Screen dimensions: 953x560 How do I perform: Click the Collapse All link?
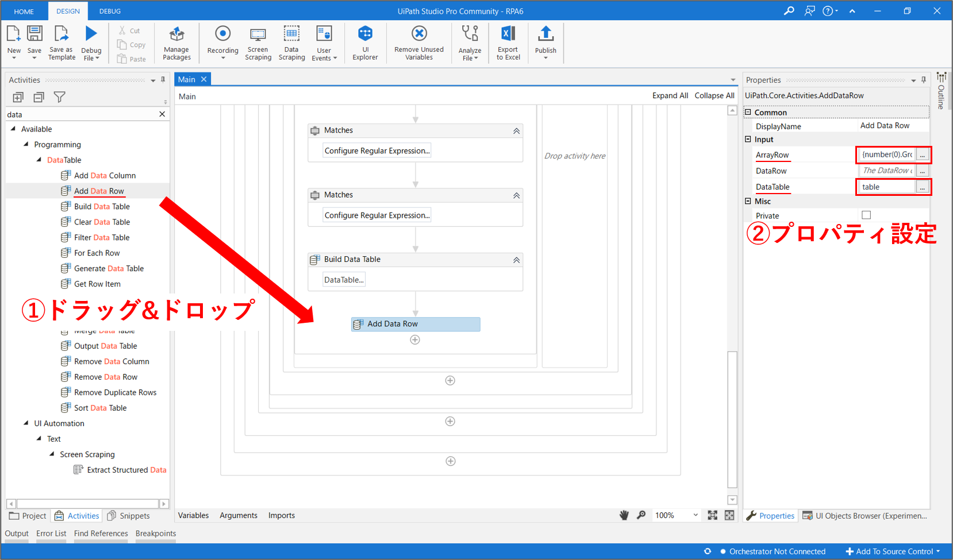[x=714, y=95]
